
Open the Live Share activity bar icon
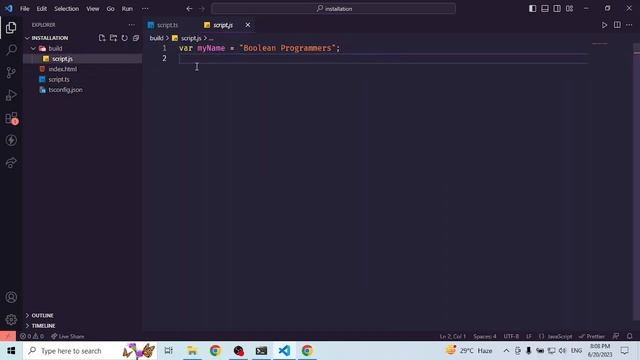11,163
